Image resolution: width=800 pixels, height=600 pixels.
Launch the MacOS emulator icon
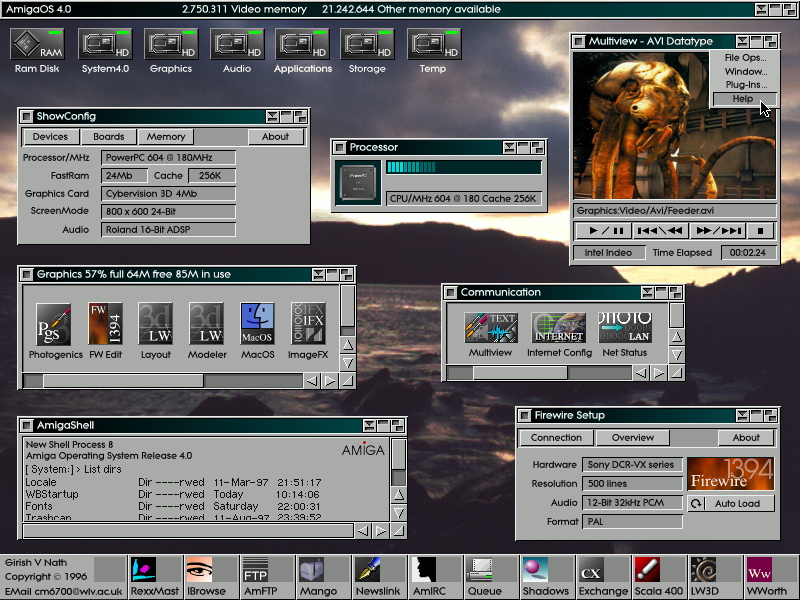[x=257, y=324]
